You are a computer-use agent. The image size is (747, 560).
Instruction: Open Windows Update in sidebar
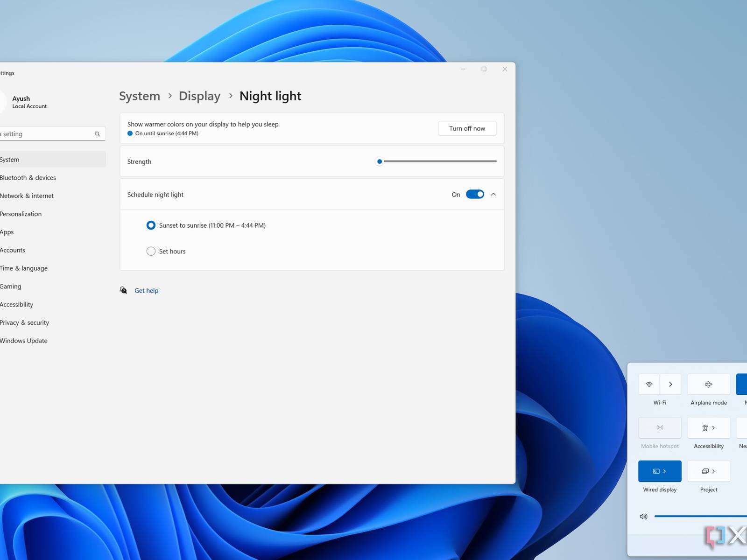[x=24, y=341]
